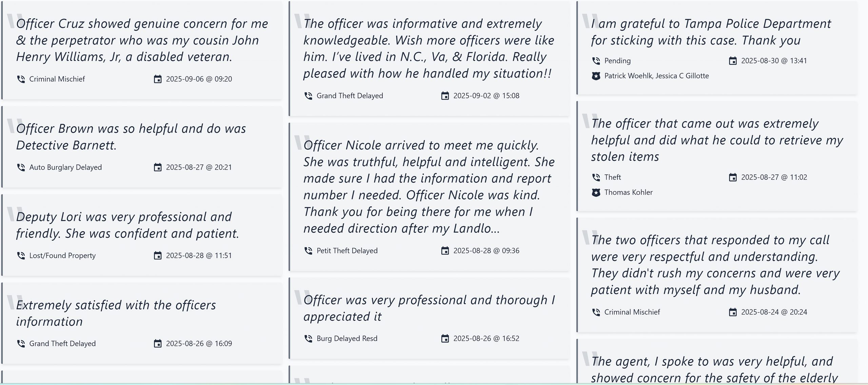Click officer badge icon beside Thomas Kohler
The image size is (868, 385).
[x=596, y=192]
